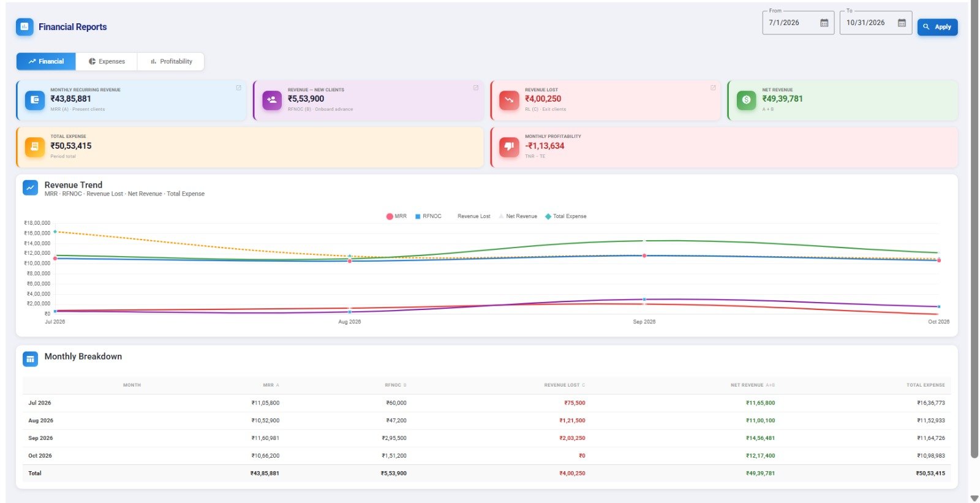
Task: Toggle Net Revenue series in legend
Action: point(518,216)
